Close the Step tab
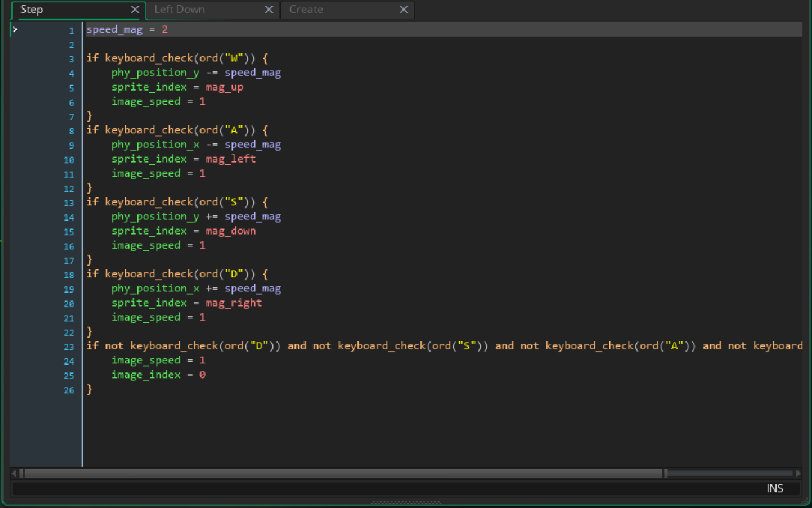The width and height of the screenshot is (812, 508). pos(135,9)
